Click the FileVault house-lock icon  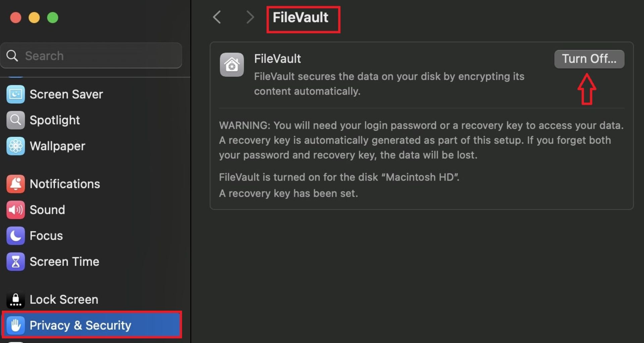[232, 65]
